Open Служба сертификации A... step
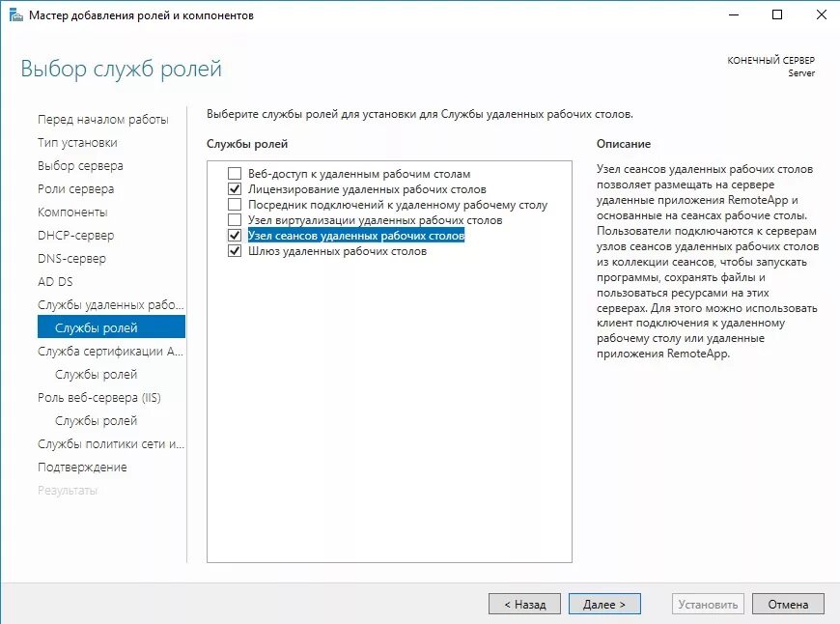Screen dimensions: 840x624 pos(110,352)
